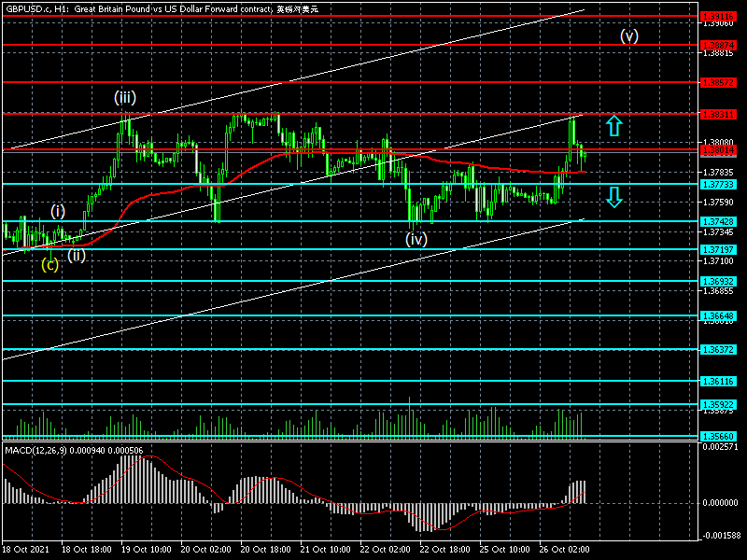Click the 1.37835 price scale value

pyautogui.click(x=719, y=172)
